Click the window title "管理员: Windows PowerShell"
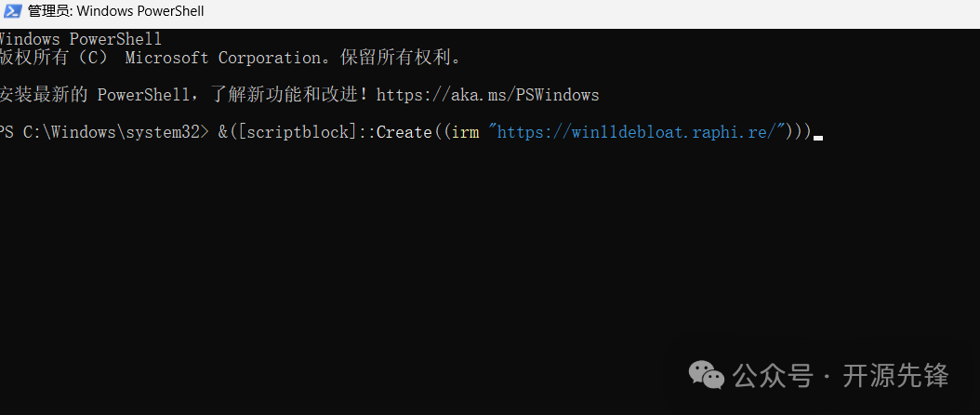980x415 pixels. pos(116,11)
